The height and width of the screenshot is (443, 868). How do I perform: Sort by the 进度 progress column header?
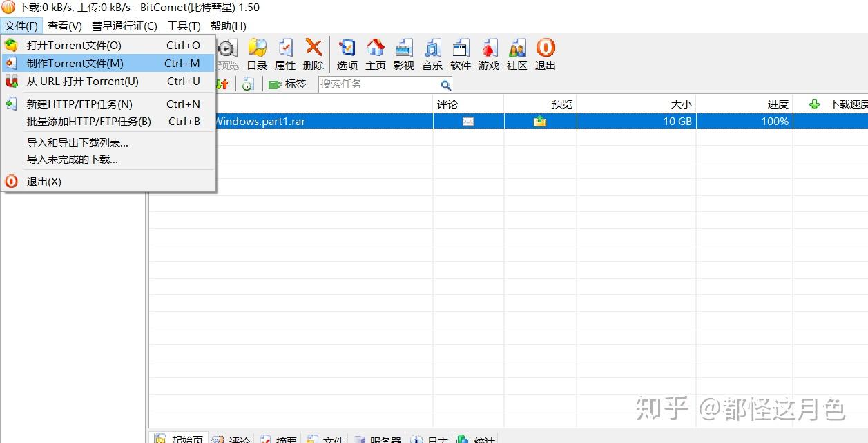(744, 104)
